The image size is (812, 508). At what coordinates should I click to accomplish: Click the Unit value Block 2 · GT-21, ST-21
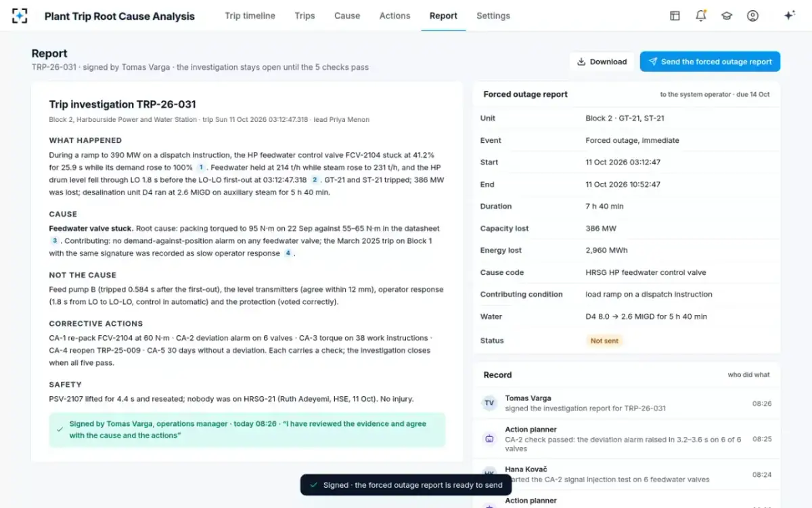[625, 118]
